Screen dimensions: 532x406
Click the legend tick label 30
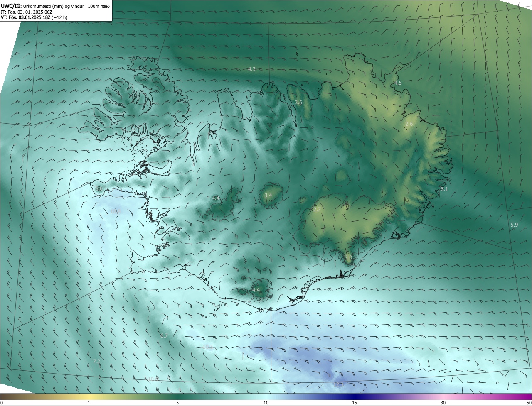click(443, 403)
